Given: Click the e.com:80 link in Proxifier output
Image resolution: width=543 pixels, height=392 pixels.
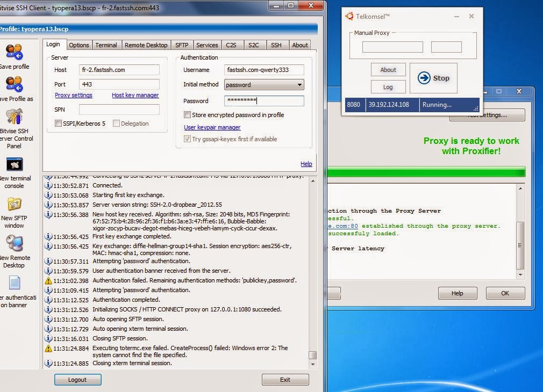Looking at the screenshot, I should [343, 226].
